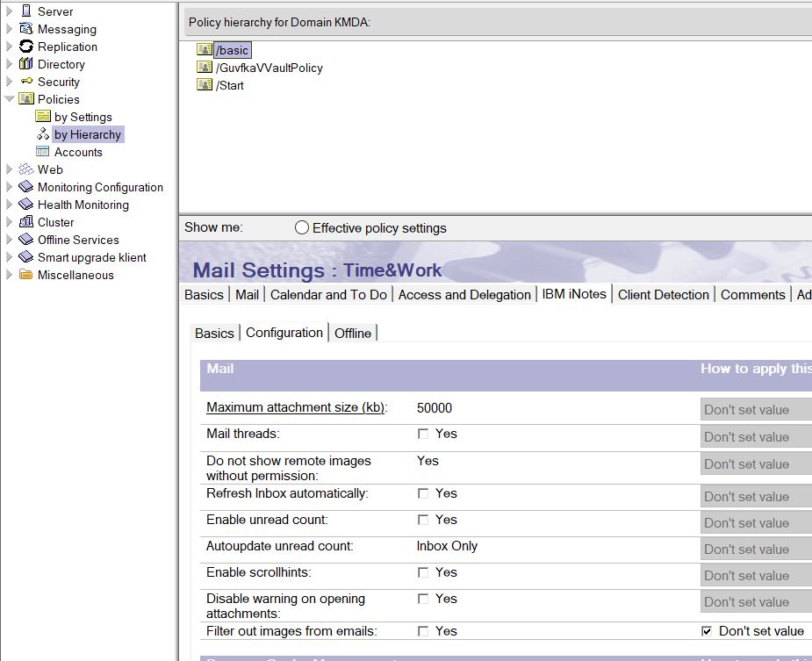The height and width of the screenshot is (661, 812).
Task: Switch to the Offline sub-tab
Action: coord(353,333)
